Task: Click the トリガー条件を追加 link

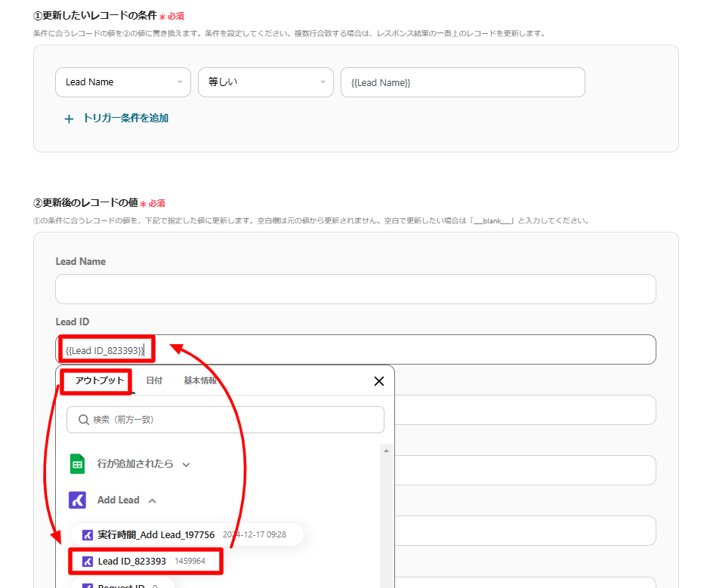Action: click(x=126, y=118)
